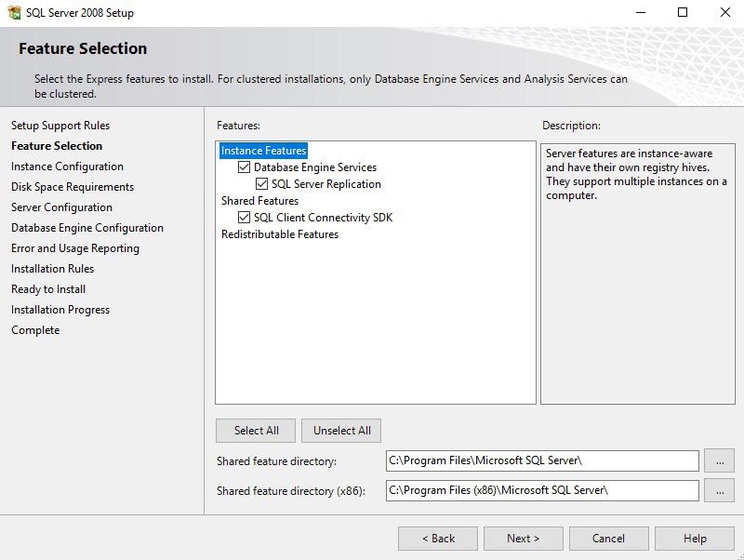Click Feature Selection step in sidebar
744x560 pixels.
[57, 146]
